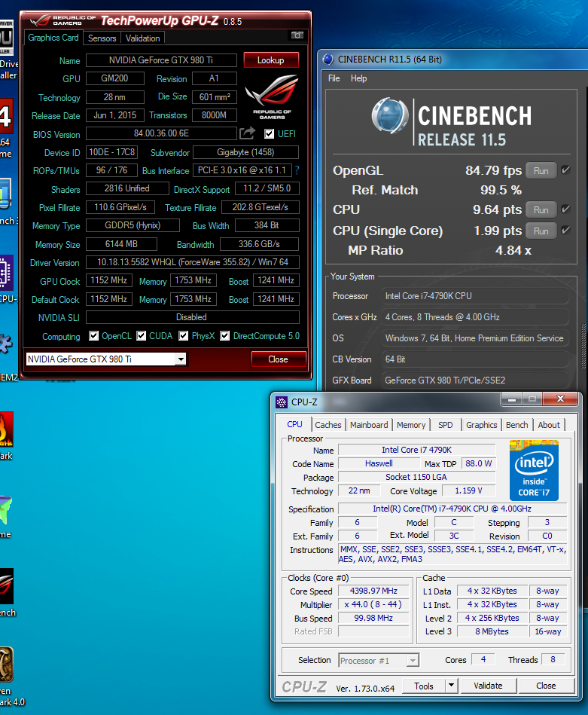This screenshot has height=715, width=588.
Task: Select the CPU tab in CPU-Z
Action: 294,424
